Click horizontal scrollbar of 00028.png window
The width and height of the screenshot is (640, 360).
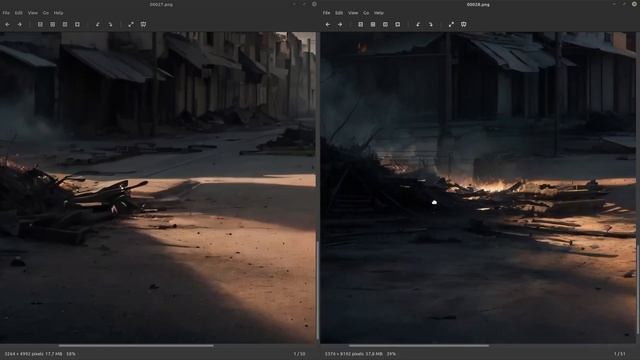(419, 346)
